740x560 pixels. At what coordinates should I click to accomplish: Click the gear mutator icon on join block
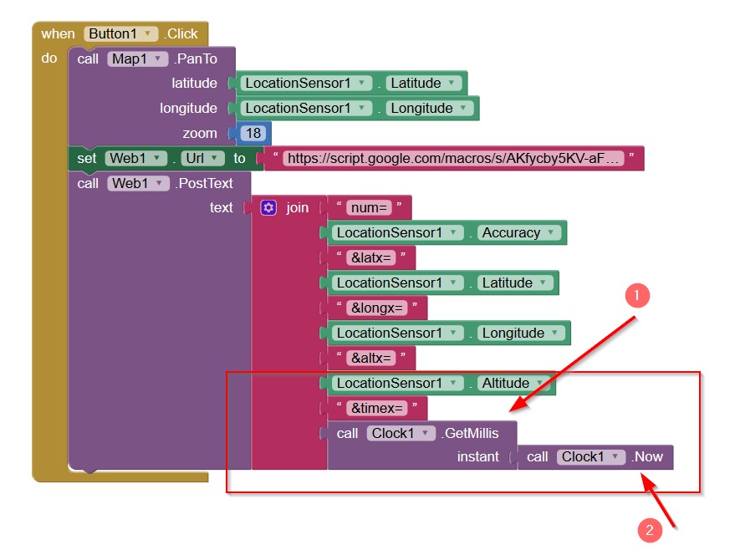pos(268,208)
